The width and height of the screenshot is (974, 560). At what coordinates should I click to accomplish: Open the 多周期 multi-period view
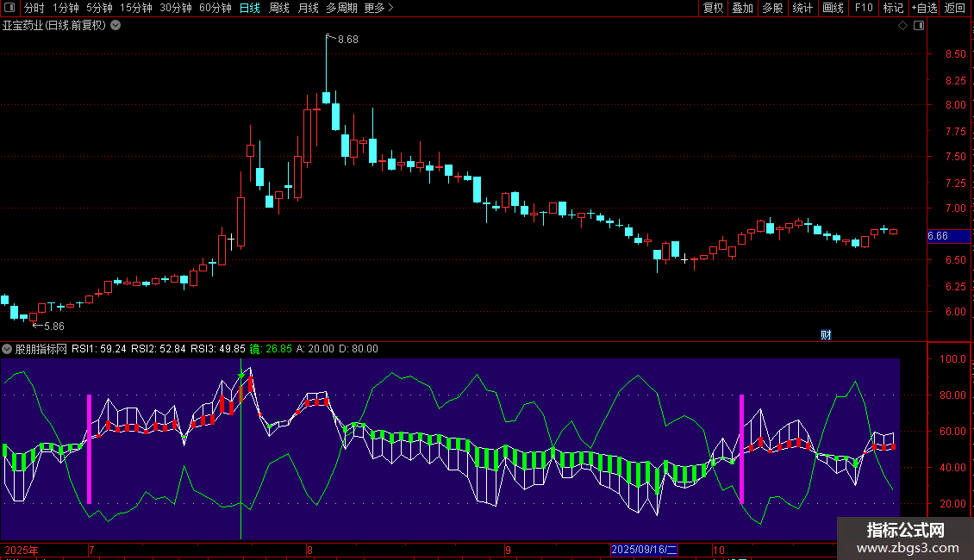[341, 8]
